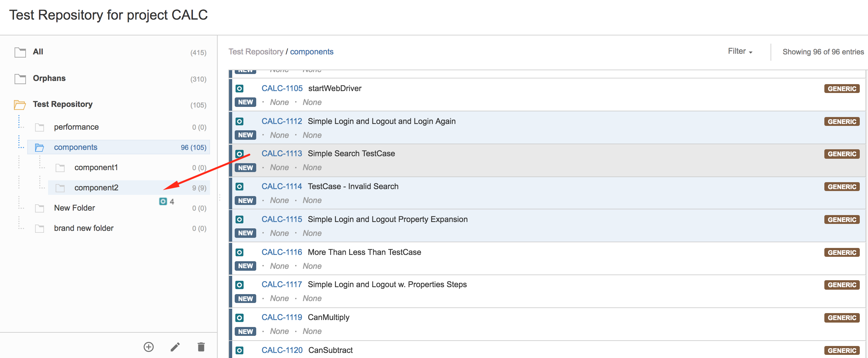Click test type icon for CALC-1116
The height and width of the screenshot is (358, 868).
click(x=239, y=253)
